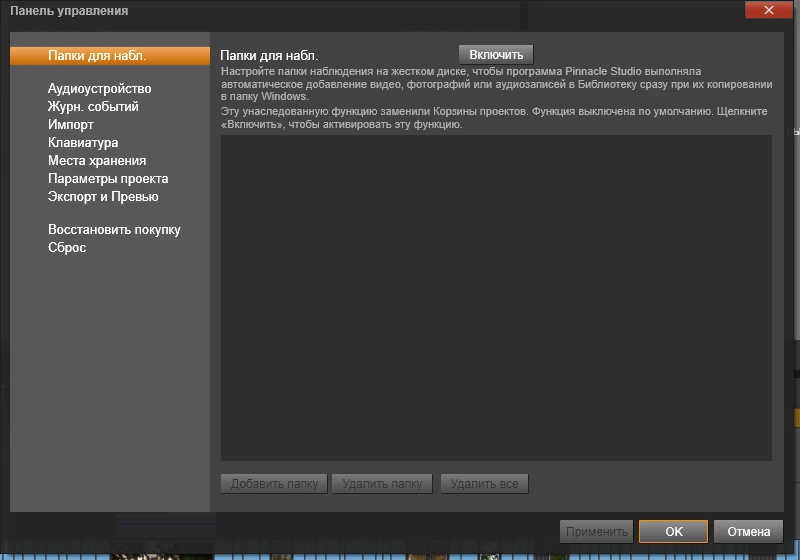The width and height of the screenshot is (800, 560).
Task: Select Места хранения in the sidebar
Action: tap(97, 161)
